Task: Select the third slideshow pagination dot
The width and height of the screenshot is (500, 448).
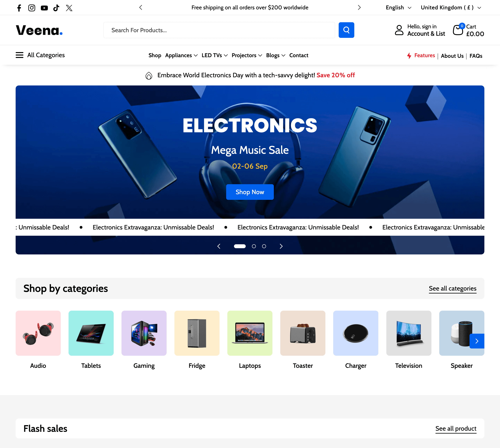Action: click(x=264, y=246)
